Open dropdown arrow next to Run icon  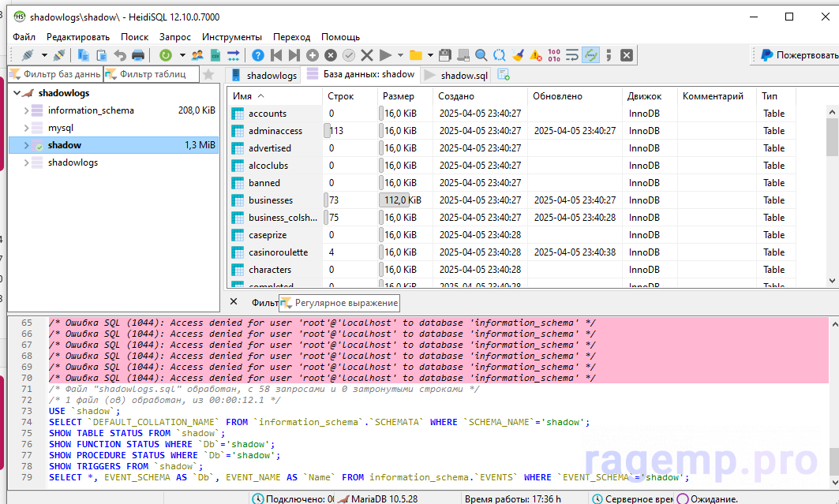click(x=400, y=55)
